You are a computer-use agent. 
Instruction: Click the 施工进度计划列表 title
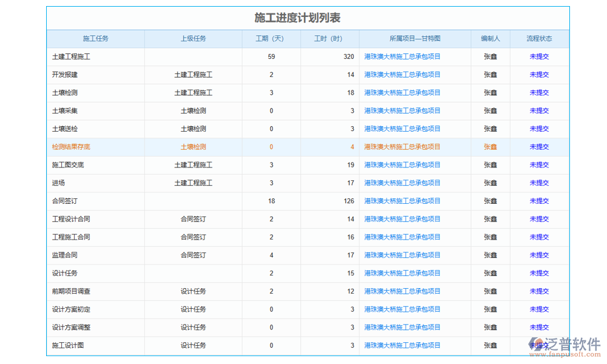297,18
